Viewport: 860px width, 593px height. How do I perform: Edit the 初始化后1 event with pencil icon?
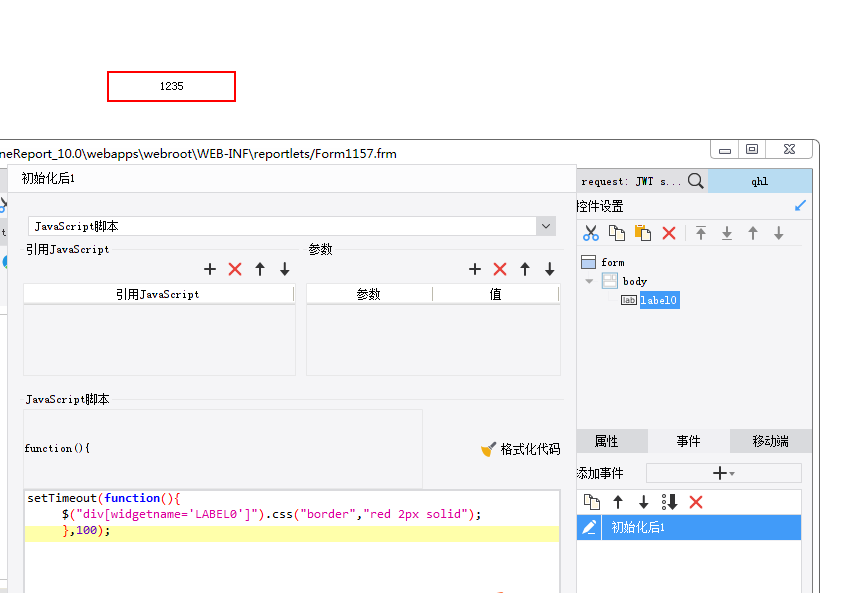(x=589, y=527)
